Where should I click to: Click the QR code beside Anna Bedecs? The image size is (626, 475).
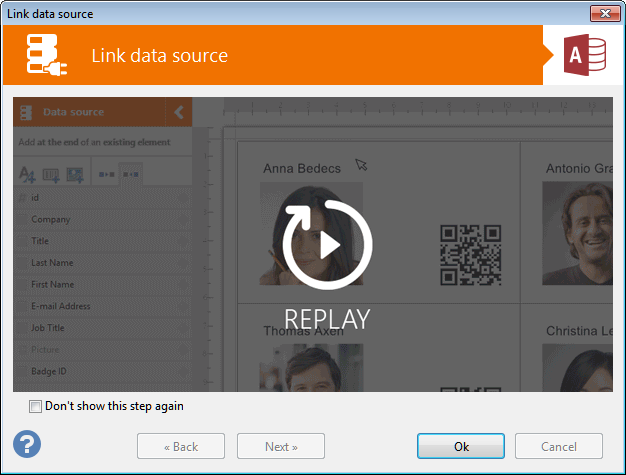point(470,254)
